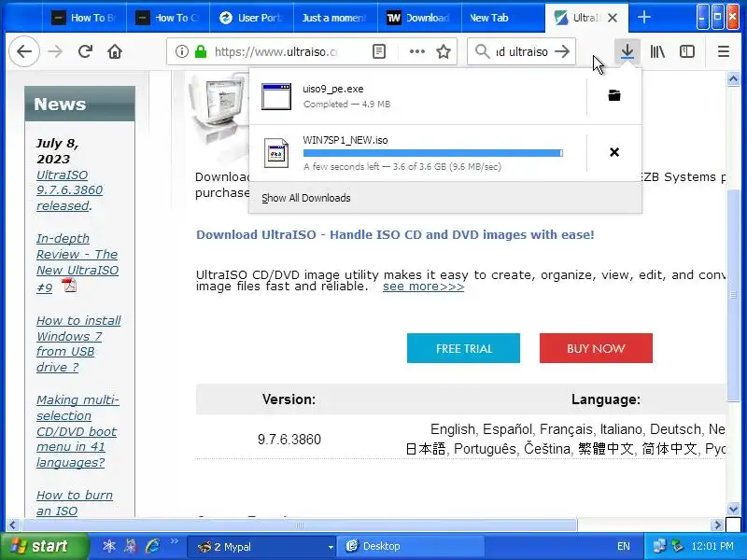The width and height of the screenshot is (747, 560).
Task: Click the snowflake quick launch icon
Action: pos(109,546)
